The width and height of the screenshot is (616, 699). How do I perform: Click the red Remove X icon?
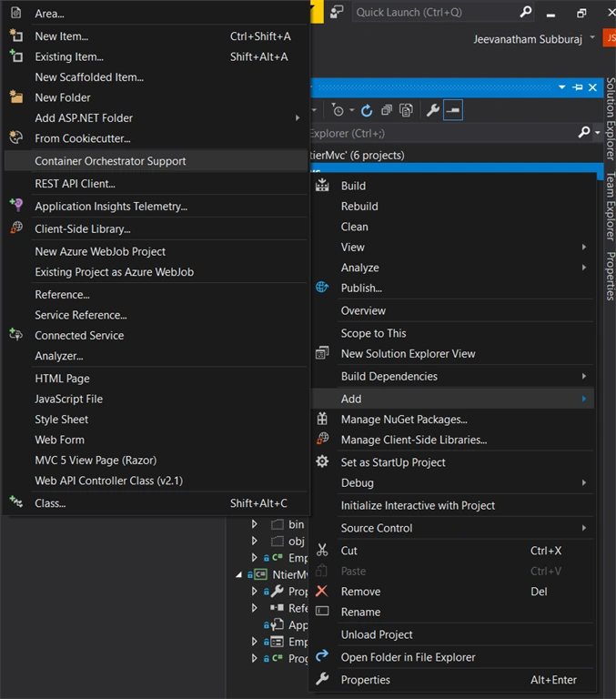(x=322, y=591)
